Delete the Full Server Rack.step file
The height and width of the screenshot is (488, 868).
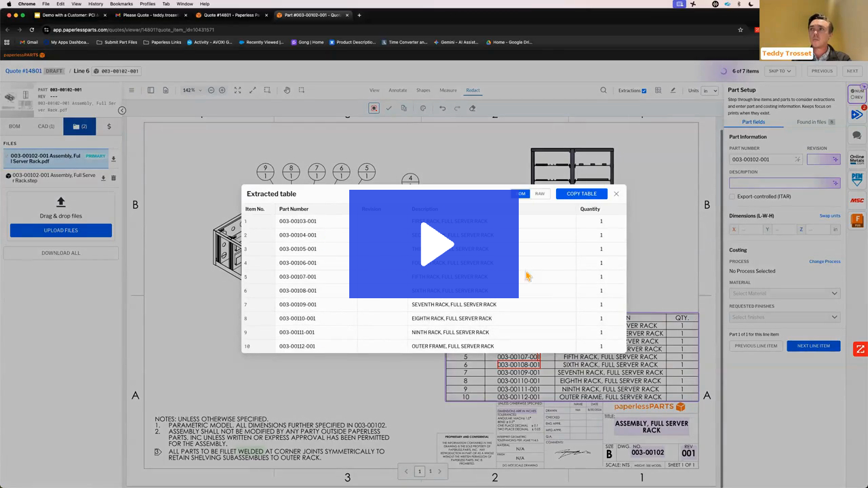tap(113, 178)
